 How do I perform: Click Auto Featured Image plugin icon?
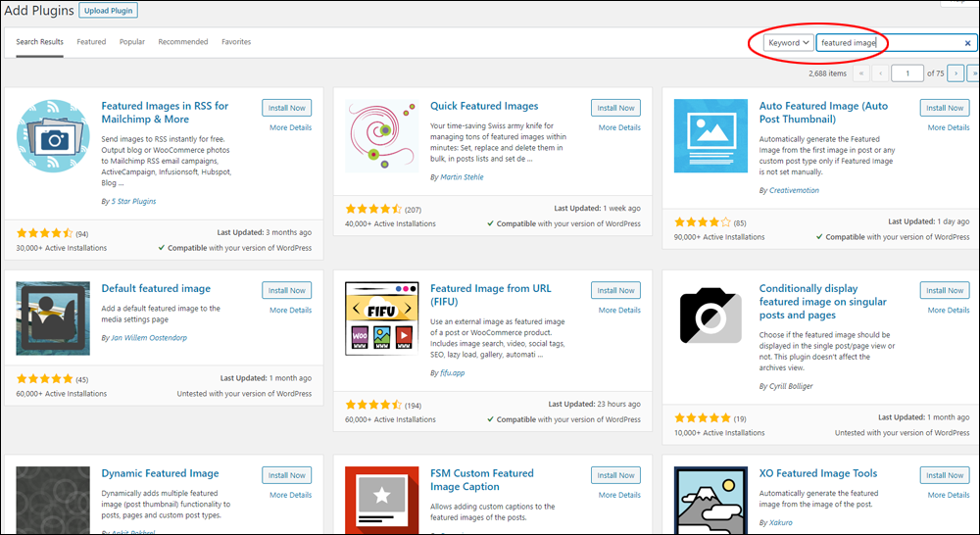pyautogui.click(x=710, y=135)
